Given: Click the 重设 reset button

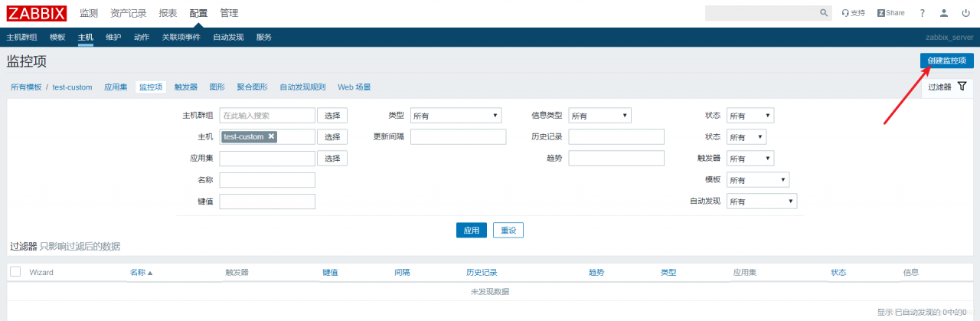Looking at the screenshot, I should click(x=508, y=230).
